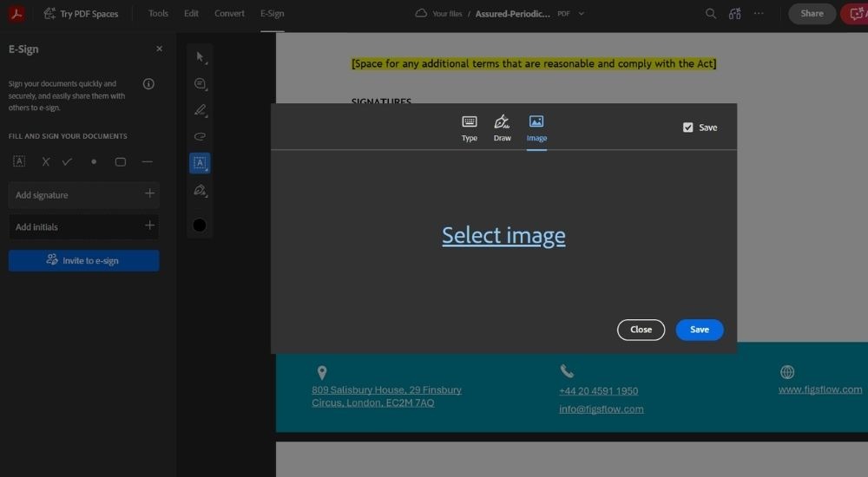Screen dimensions: 868x477
Task: Select the Add text field tool in the E-Sign panel
Action: click(19, 161)
